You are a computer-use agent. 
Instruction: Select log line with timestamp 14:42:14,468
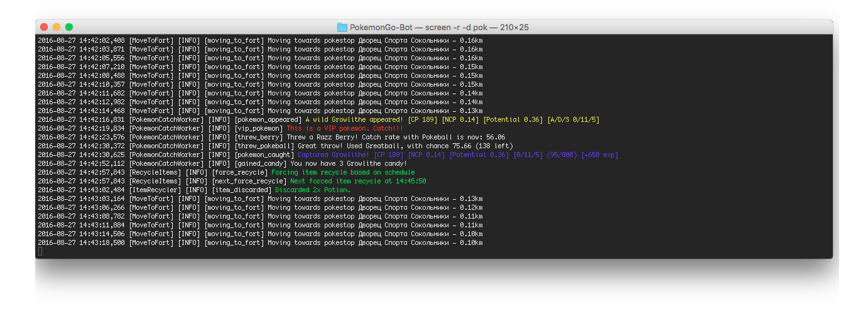(x=260, y=111)
